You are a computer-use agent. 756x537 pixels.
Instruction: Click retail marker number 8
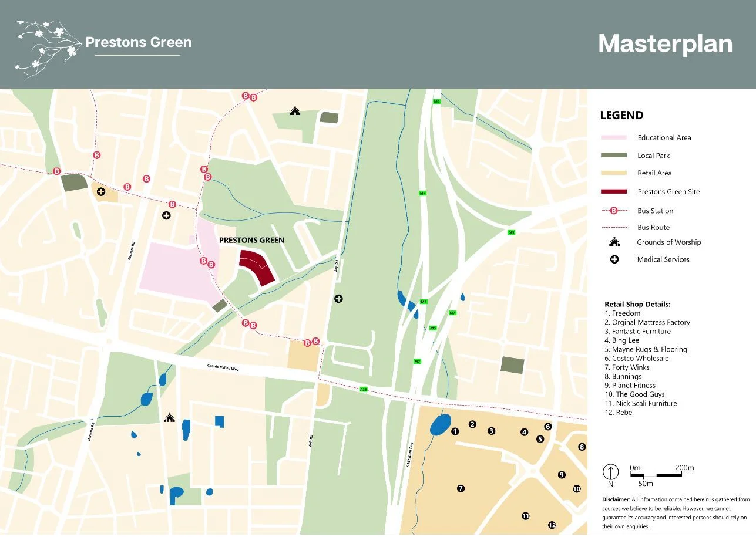pyautogui.click(x=582, y=447)
